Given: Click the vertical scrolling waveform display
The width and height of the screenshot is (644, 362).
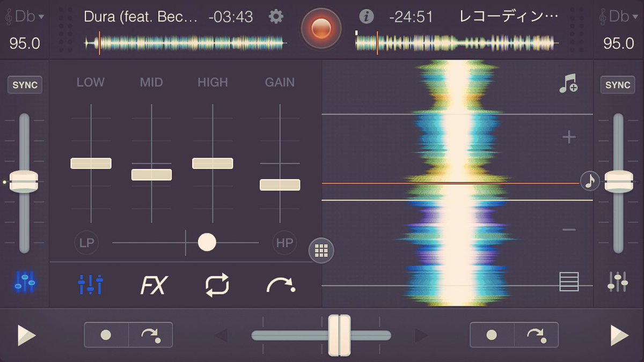Looking at the screenshot, I should (x=457, y=183).
